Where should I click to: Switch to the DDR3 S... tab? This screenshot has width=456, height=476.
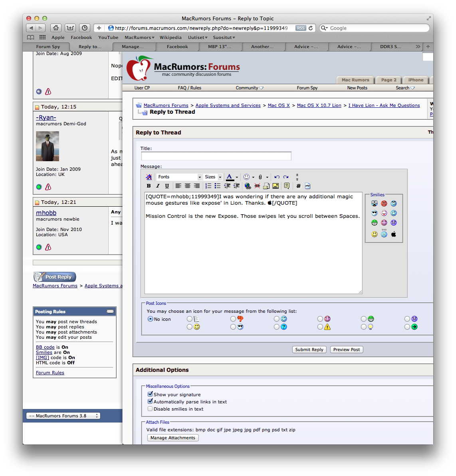click(x=391, y=47)
